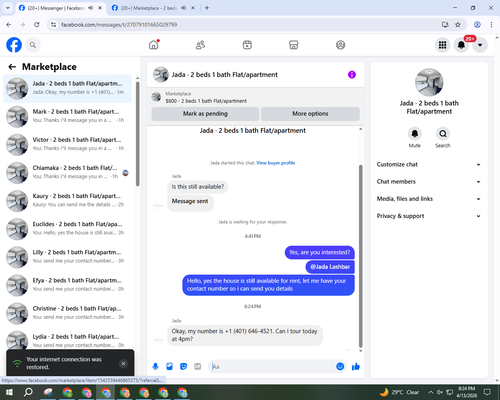Viewport: 500px width, 400px height.
Task: Go back in browser history
Action: coord(9,25)
